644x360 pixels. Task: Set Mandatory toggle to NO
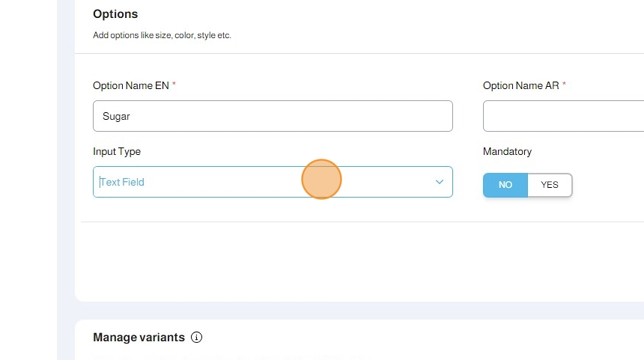(505, 185)
